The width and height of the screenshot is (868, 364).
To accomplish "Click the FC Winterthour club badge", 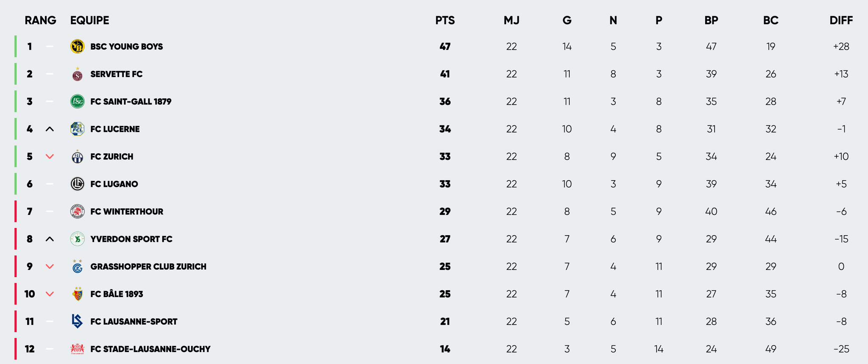I will click(77, 211).
